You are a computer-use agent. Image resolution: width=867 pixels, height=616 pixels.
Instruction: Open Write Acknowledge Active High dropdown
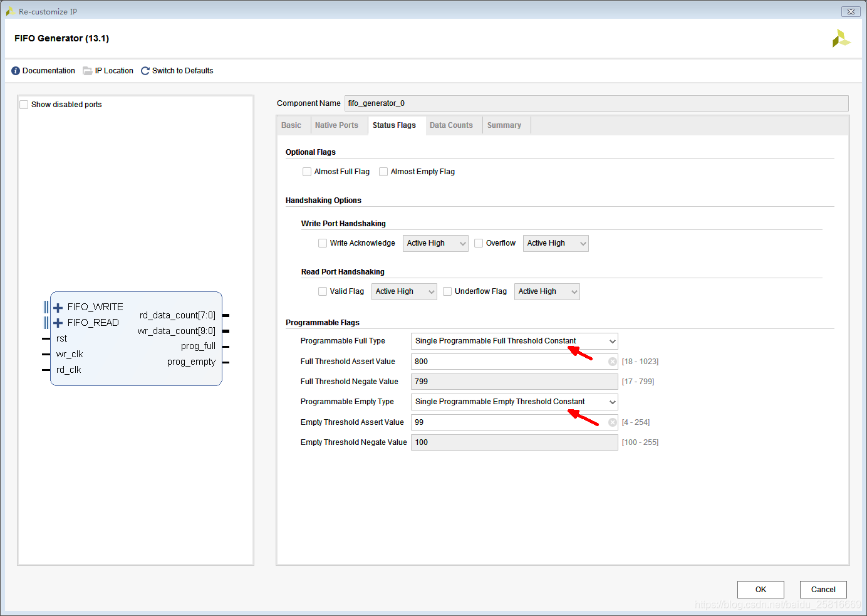click(435, 243)
